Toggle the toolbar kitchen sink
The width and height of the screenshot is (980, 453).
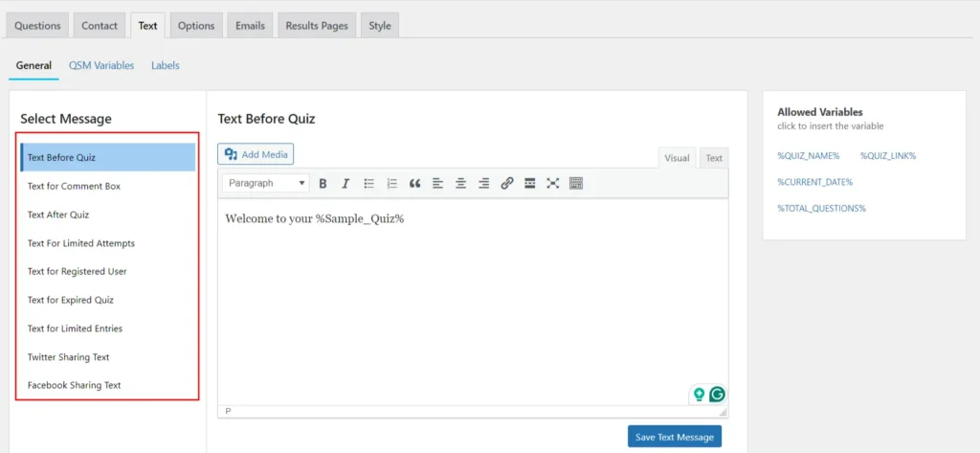pyautogui.click(x=575, y=184)
